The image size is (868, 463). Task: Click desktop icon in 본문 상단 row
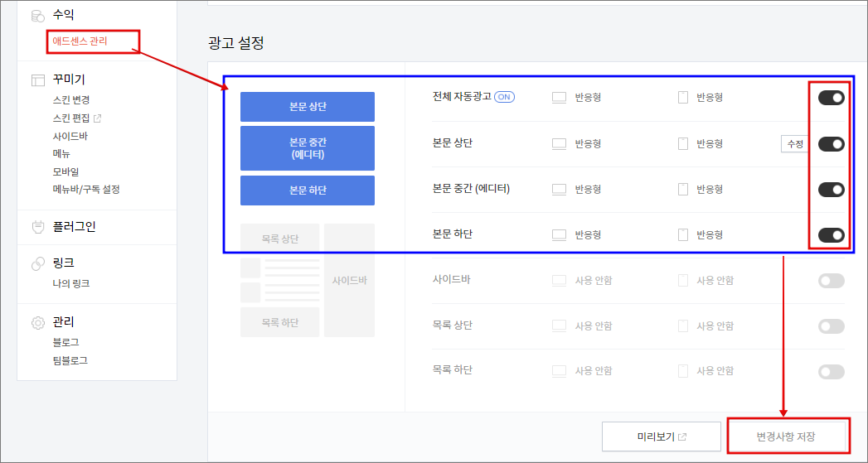coord(559,144)
